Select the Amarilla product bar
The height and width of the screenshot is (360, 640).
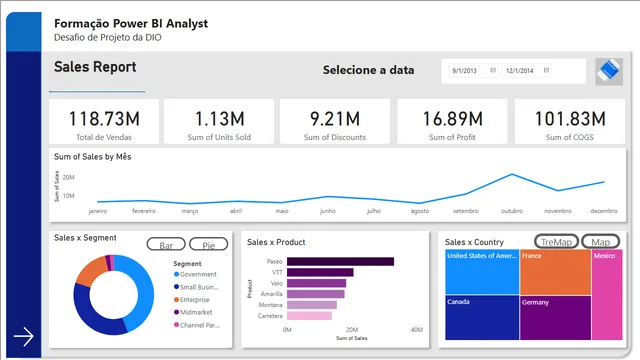pos(316,294)
